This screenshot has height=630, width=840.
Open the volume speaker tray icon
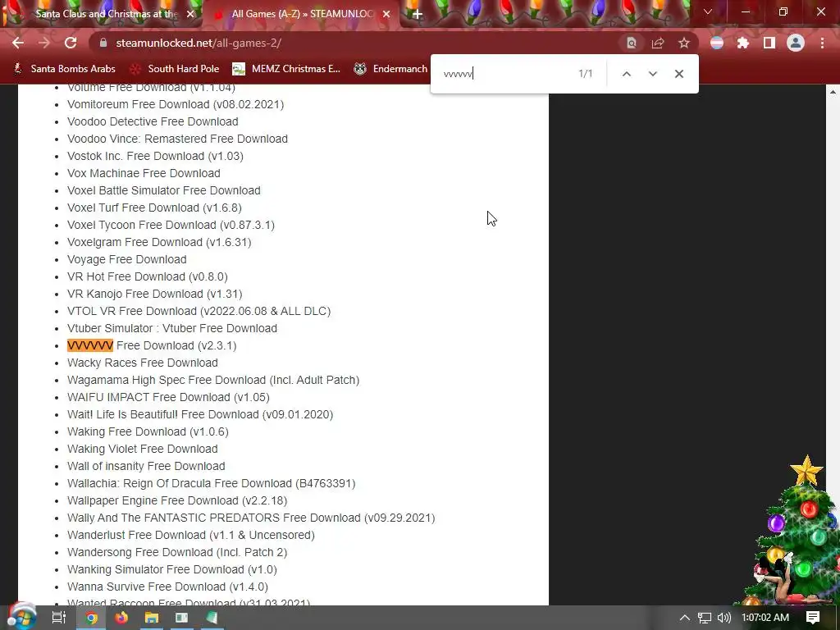pos(724,618)
